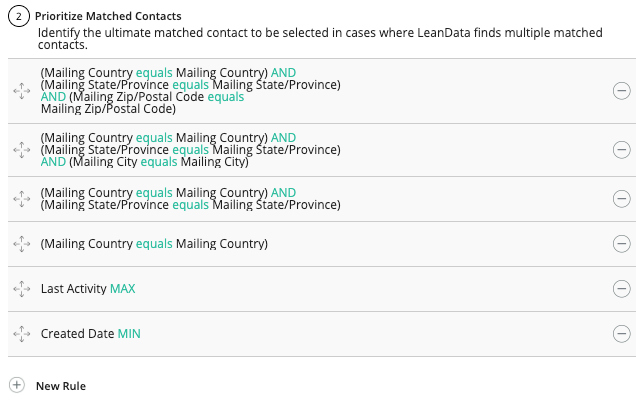Open the rule text ending in Mailing City
This screenshot has height=400, width=636.
pyautogui.click(x=190, y=150)
